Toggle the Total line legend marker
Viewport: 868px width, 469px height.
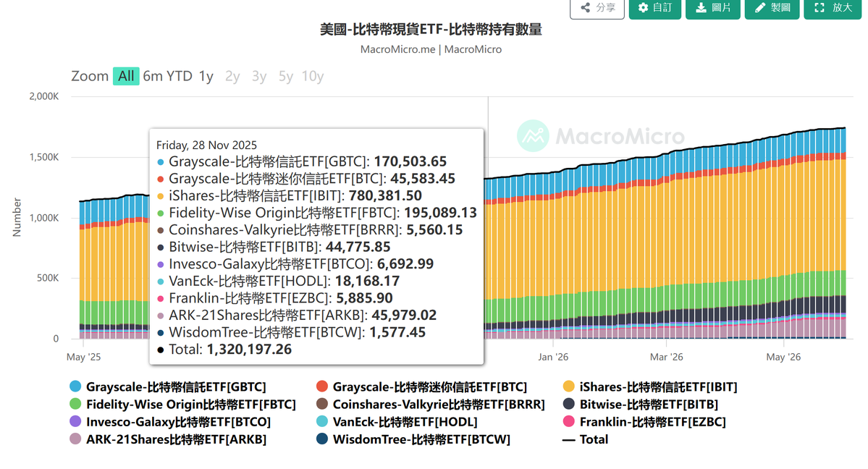point(568,439)
